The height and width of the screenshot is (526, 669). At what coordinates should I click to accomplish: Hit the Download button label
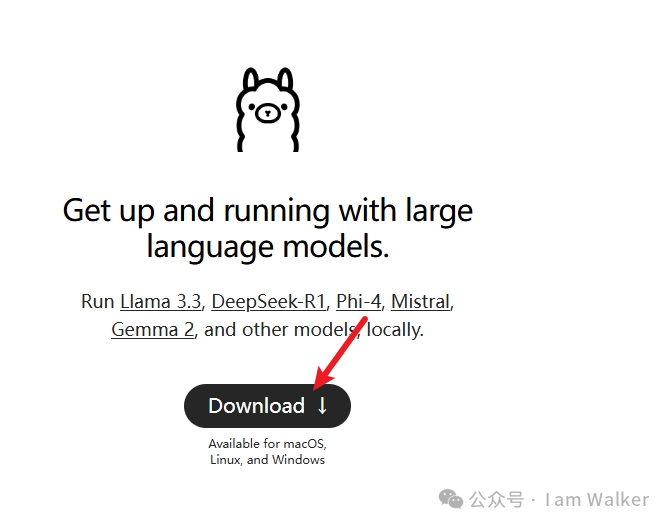[256, 406]
